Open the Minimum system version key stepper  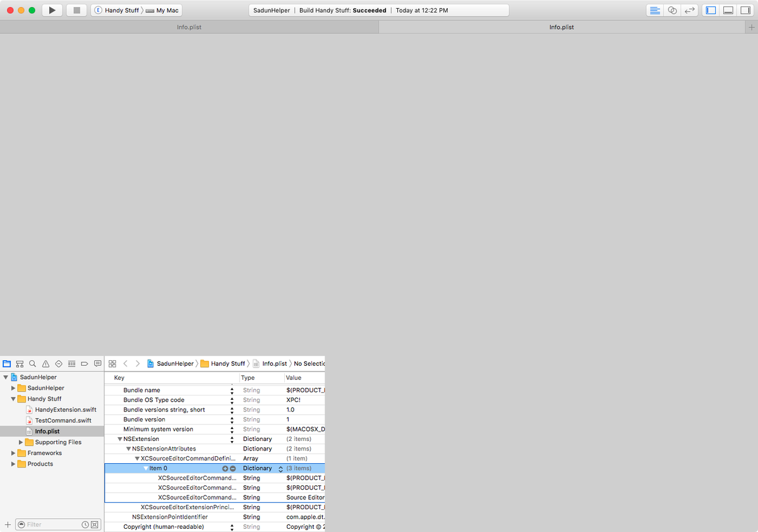(x=232, y=430)
